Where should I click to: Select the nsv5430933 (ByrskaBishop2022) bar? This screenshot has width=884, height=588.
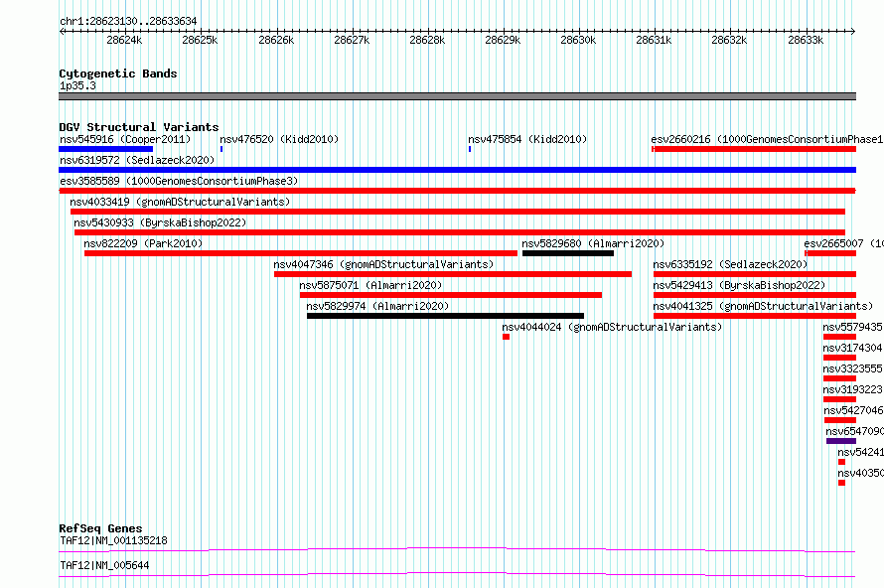point(460,232)
